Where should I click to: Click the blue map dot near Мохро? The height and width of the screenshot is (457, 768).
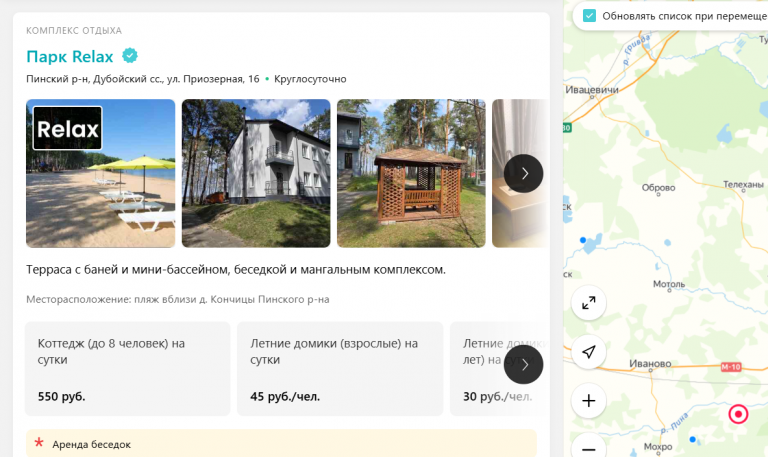click(x=693, y=439)
